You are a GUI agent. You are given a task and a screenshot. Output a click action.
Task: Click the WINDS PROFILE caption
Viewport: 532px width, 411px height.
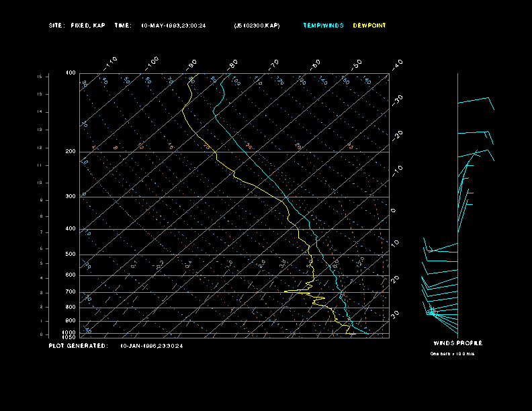pyautogui.click(x=457, y=343)
